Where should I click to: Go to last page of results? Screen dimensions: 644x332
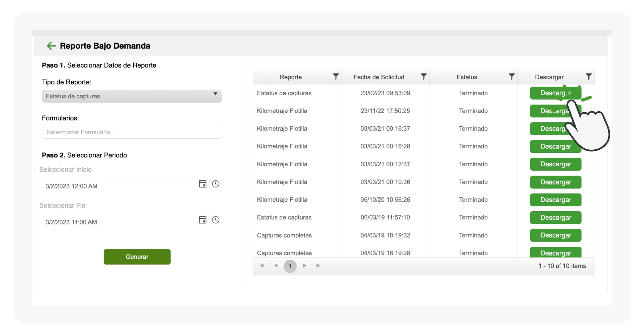point(318,266)
